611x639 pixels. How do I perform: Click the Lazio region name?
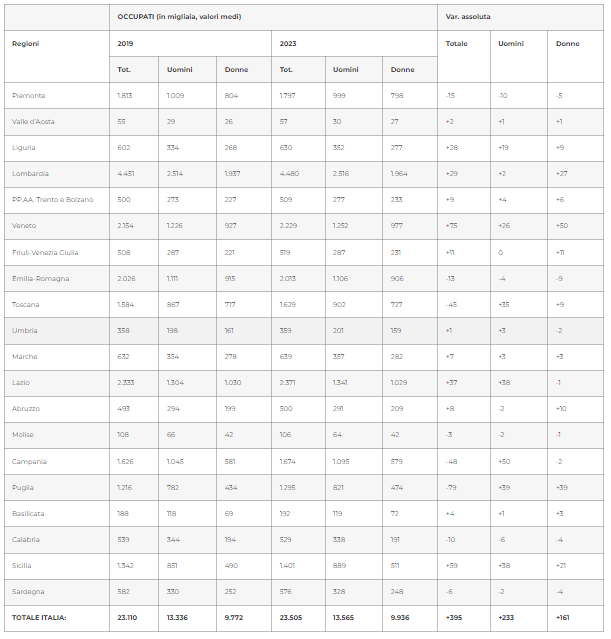click(x=23, y=383)
